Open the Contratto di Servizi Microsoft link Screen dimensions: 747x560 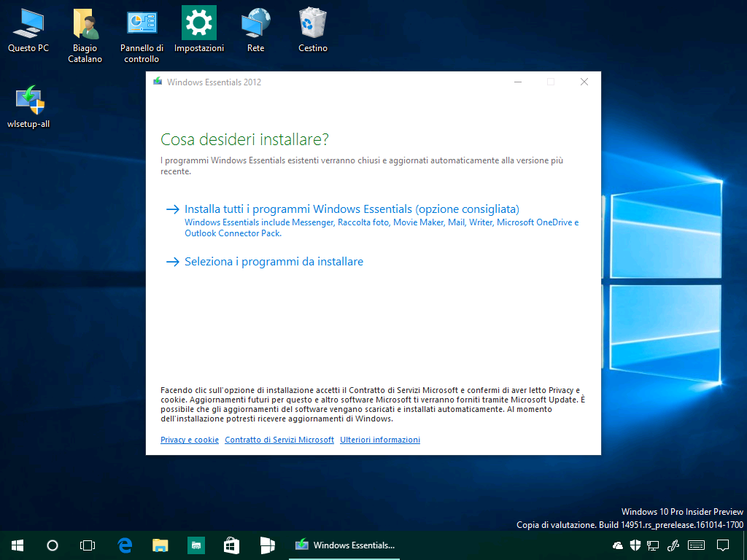(279, 440)
